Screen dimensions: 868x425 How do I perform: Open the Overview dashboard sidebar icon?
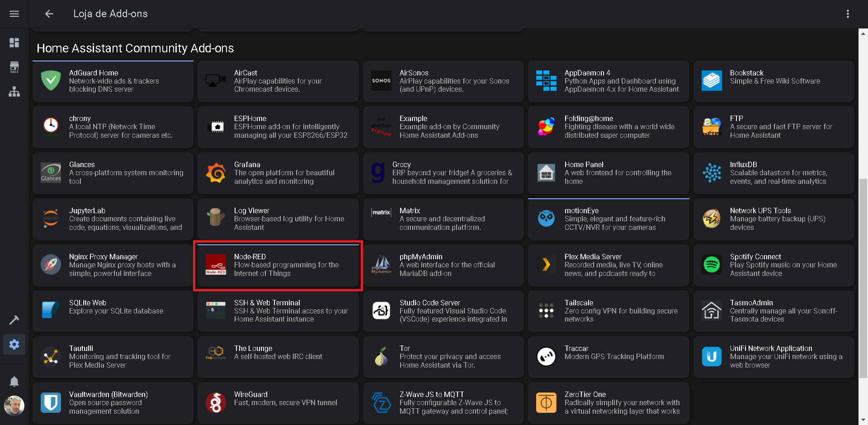click(14, 42)
